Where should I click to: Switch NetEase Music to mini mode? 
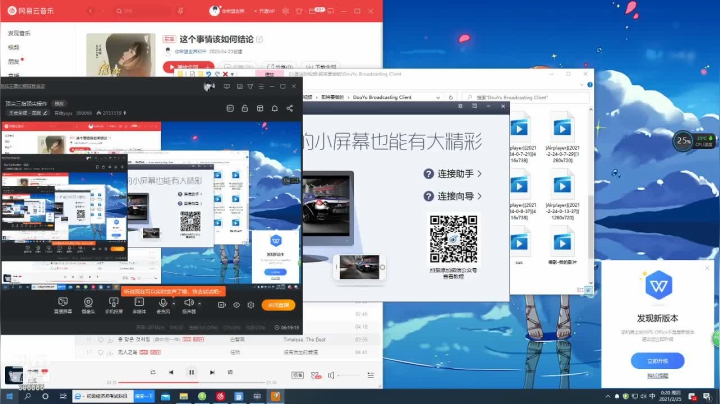pos(331,11)
